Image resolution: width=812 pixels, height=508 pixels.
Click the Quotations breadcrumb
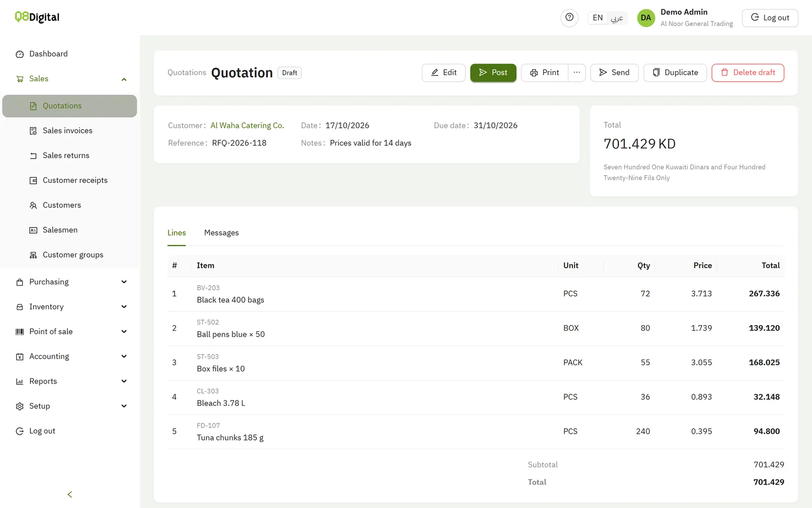point(187,73)
